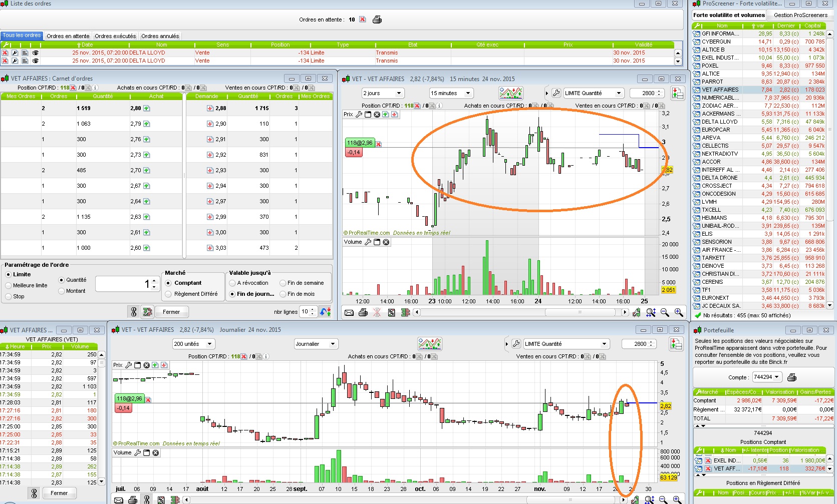Select the Limite order type
This screenshot has height=504, width=837.
click(8, 274)
